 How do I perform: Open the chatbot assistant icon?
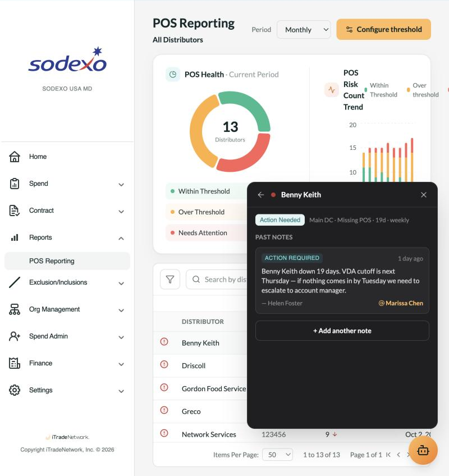[x=423, y=451]
